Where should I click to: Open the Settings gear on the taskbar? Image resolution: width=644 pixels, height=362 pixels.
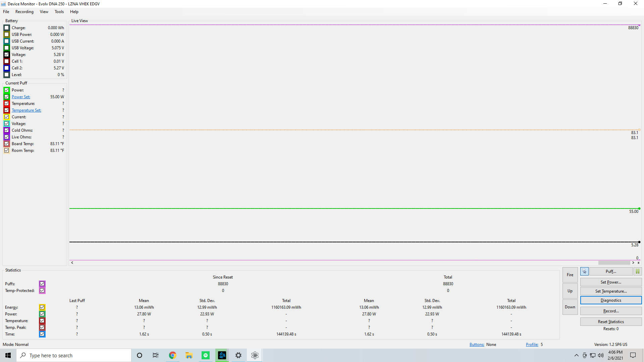coord(238,355)
